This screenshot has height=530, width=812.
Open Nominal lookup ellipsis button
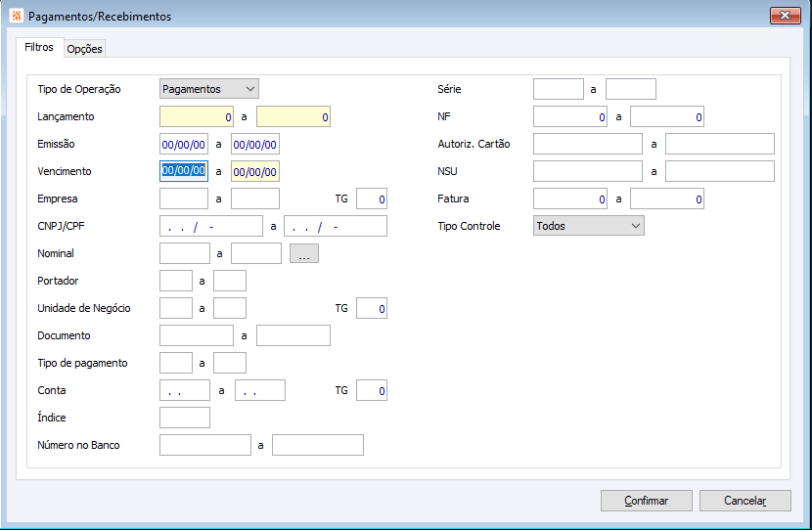click(x=304, y=253)
